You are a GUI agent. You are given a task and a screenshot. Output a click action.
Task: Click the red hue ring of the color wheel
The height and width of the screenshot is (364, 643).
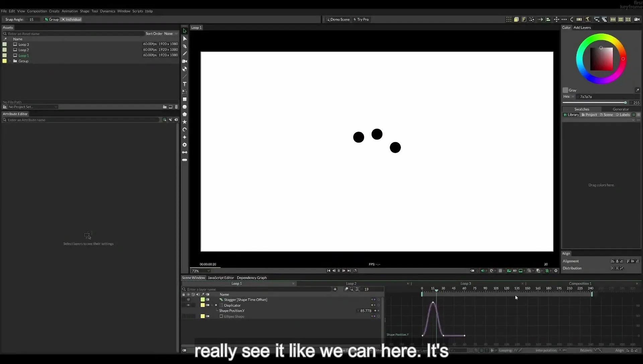tap(623, 59)
